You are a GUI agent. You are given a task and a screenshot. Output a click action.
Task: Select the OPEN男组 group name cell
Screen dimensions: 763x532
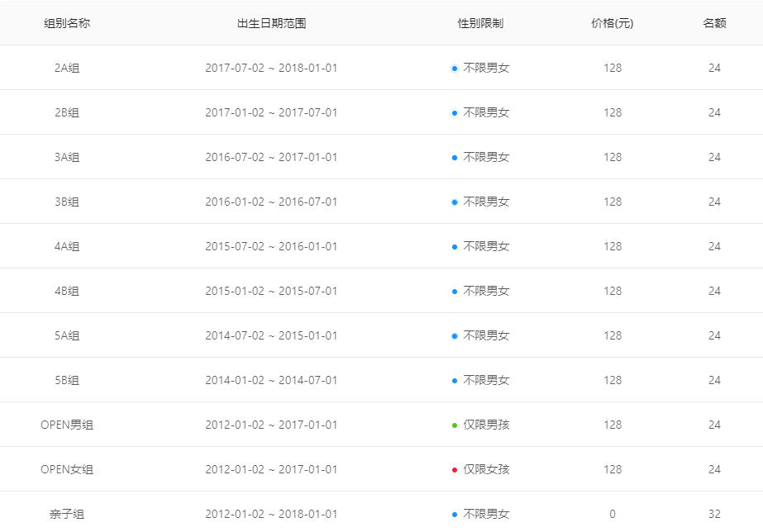pos(67,425)
